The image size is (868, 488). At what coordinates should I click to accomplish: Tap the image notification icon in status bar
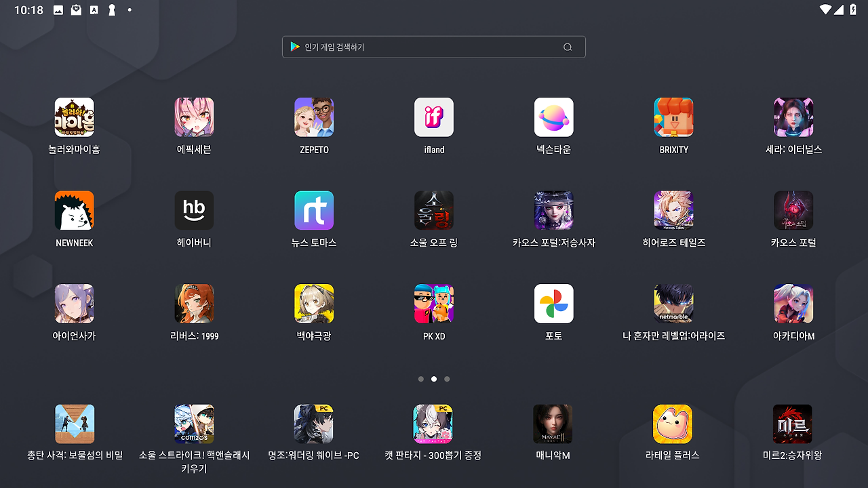pos(58,10)
